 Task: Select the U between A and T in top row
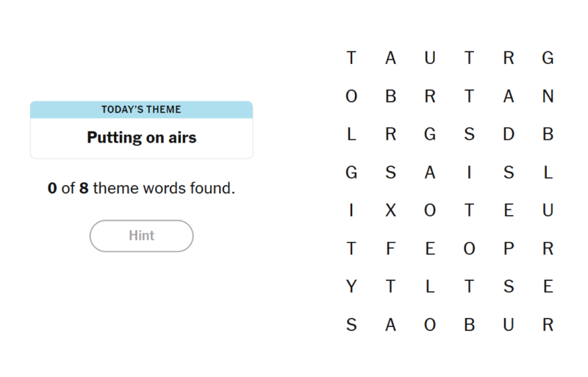430,58
